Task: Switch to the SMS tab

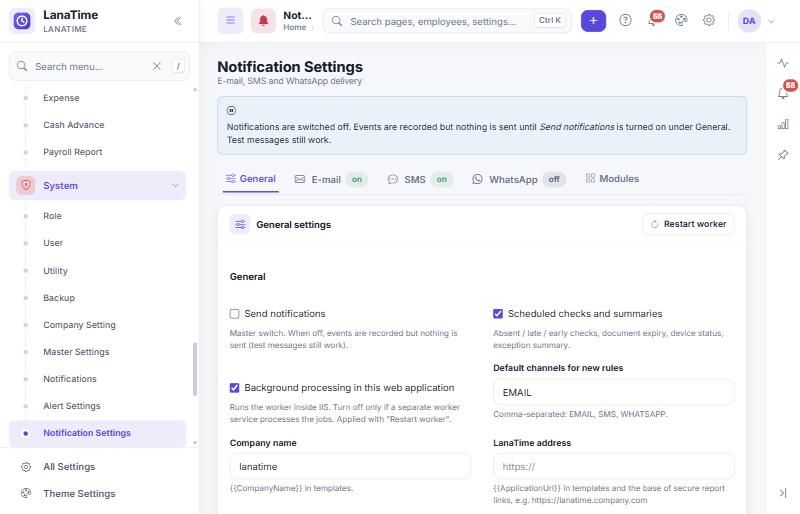Action: (420, 180)
